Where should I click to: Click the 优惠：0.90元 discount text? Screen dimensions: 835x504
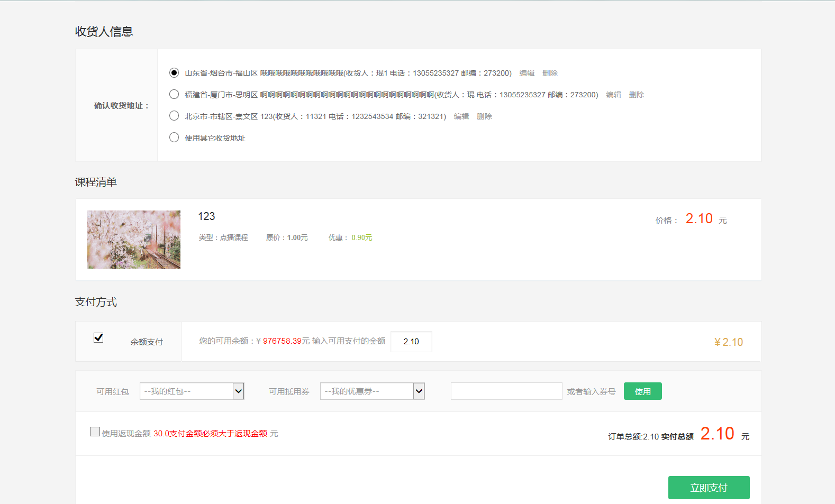[x=350, y=238]
